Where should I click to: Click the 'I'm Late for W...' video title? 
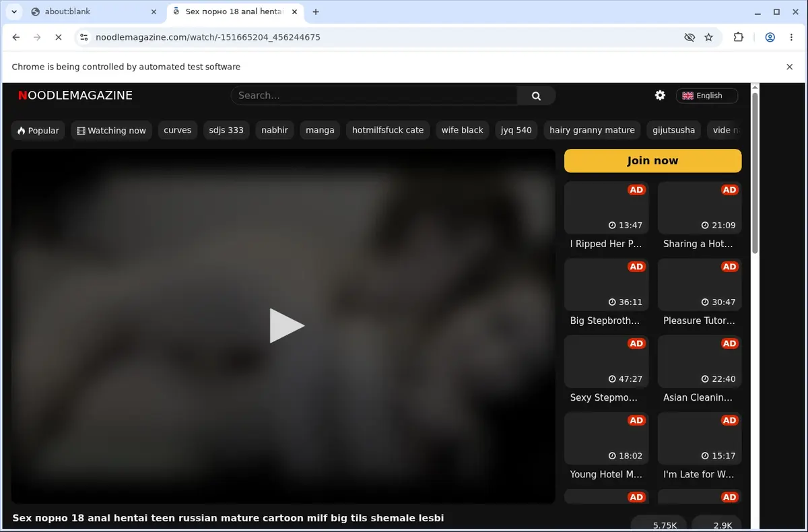click(699, 474)
